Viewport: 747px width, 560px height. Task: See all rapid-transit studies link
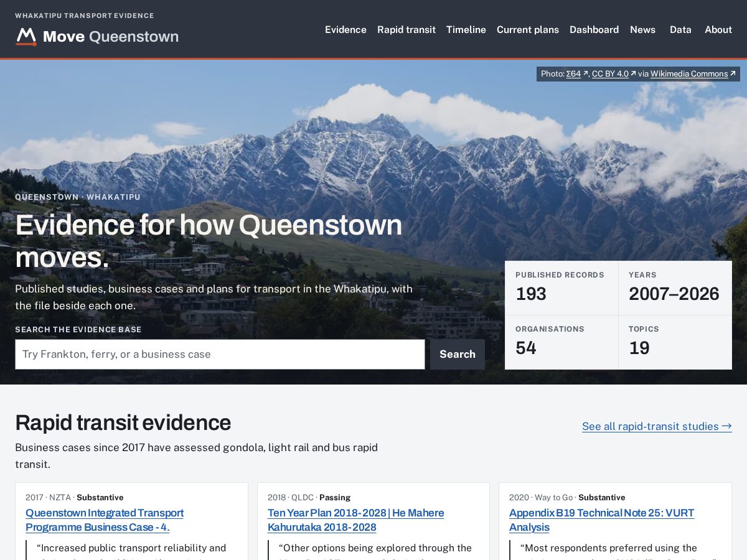tap(657, 426)
